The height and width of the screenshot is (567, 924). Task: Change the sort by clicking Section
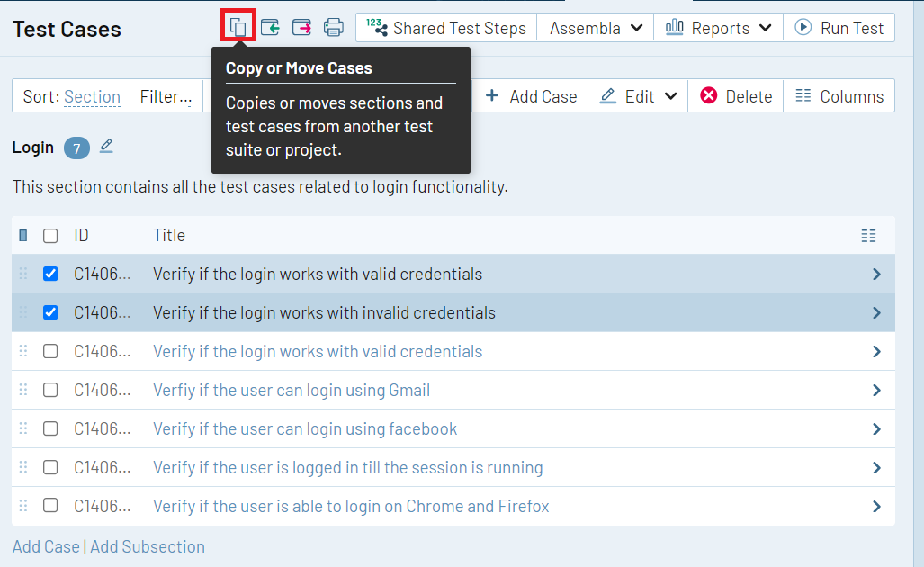92,96
